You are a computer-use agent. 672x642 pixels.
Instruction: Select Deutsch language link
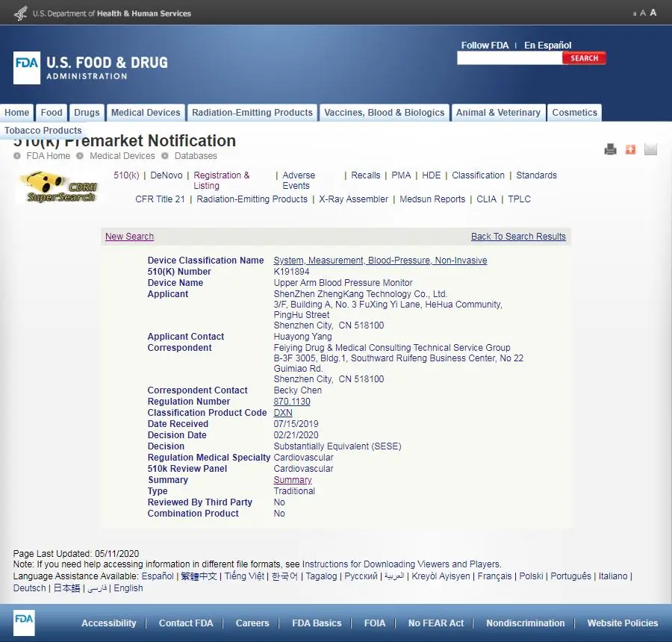(29, 588)
